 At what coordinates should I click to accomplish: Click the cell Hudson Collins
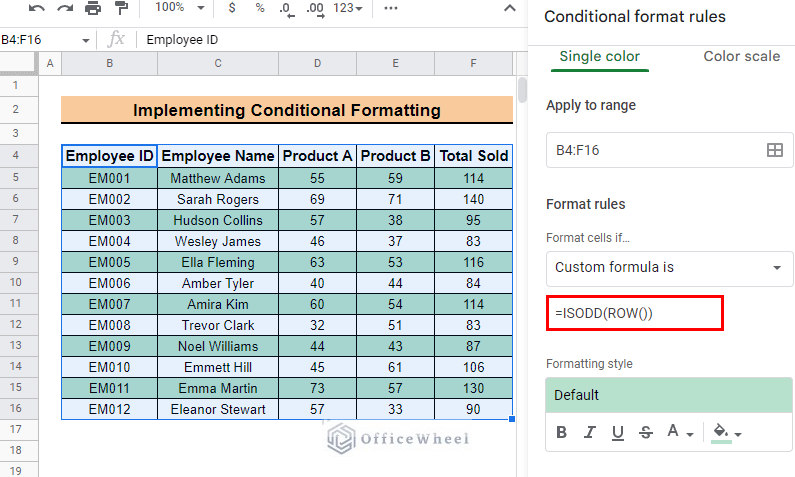218,220
